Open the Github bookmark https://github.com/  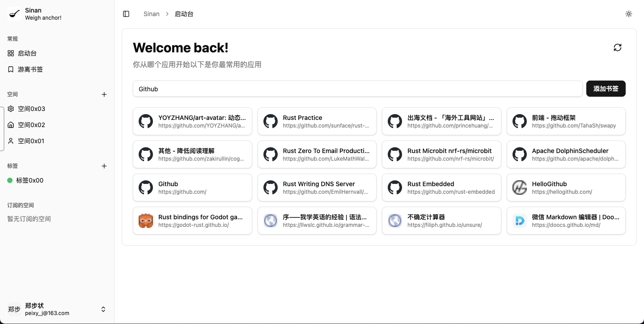[x=192, y=188]
